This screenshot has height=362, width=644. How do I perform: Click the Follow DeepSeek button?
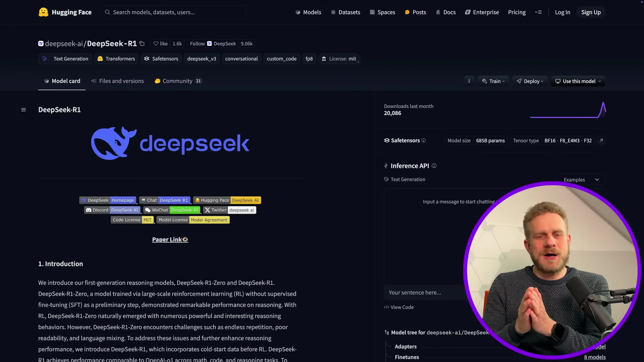click(x=213, y=43)
